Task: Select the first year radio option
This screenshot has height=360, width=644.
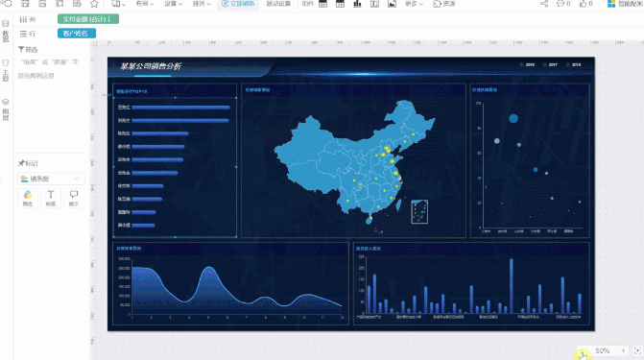Action: (527, 65)
